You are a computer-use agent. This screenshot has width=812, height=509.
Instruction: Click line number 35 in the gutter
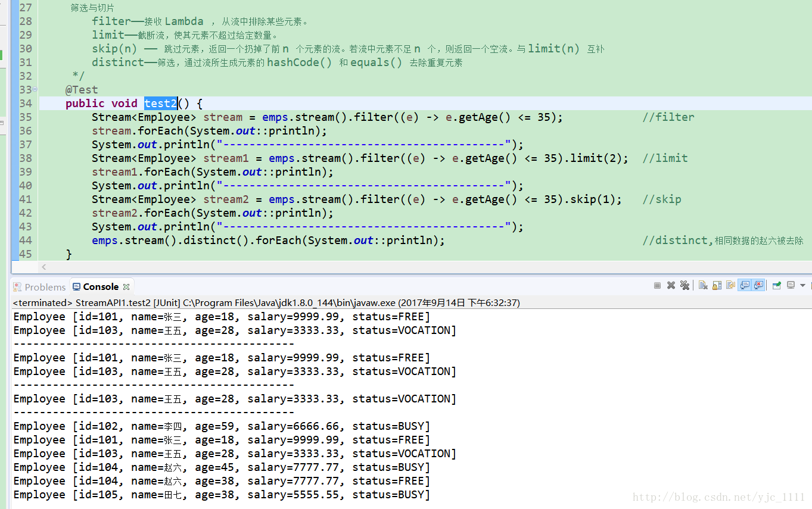[26, 117]
